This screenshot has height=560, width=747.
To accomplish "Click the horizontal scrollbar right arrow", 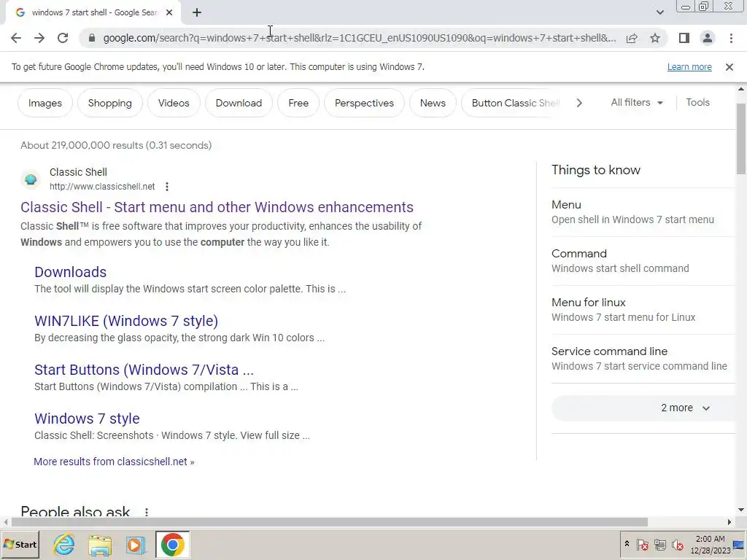I will 729,522.
